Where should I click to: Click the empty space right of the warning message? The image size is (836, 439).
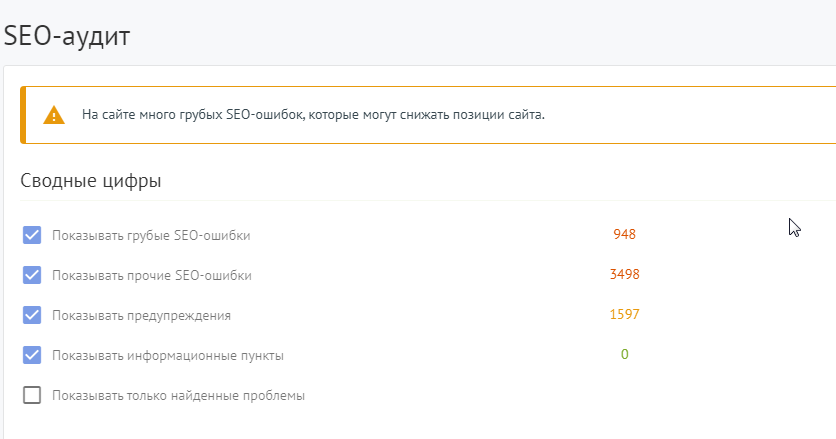(700, 115)
